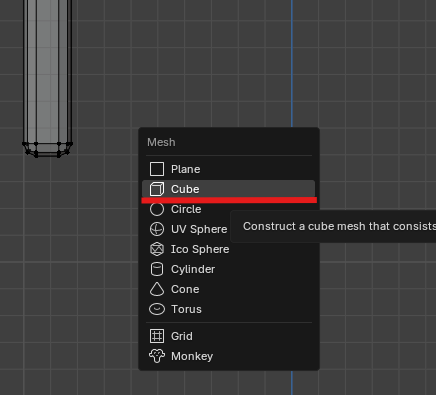Click the Grid mesh icon
Viewport: 436px width, 395px height.
[157, 336]
